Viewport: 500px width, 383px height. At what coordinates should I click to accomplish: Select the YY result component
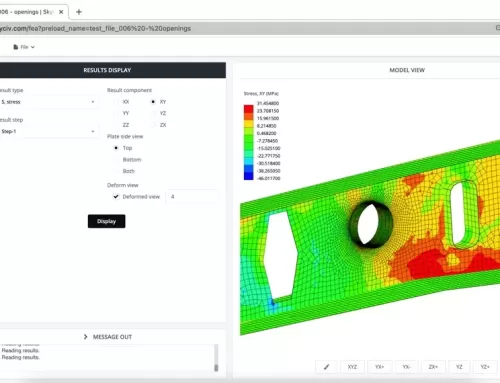[x=116, y=113]
